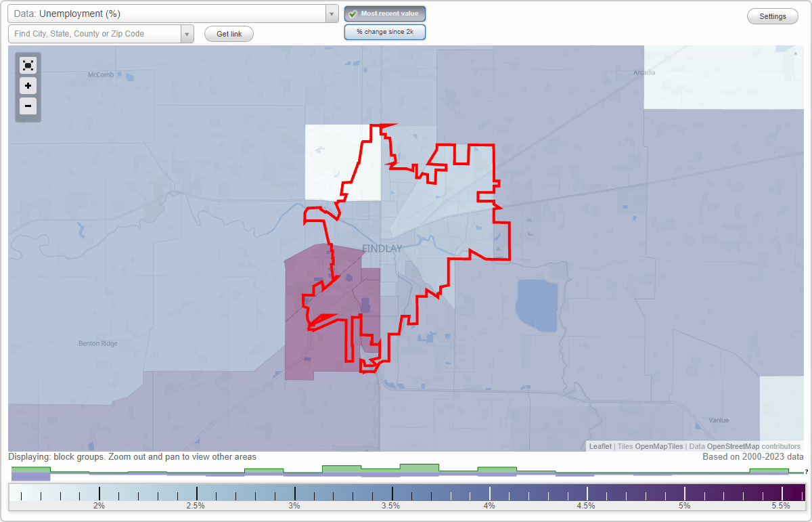Click the 2.5% mark on color legend
This screenshot has width=812, height=522.
(x=196, y=506)
